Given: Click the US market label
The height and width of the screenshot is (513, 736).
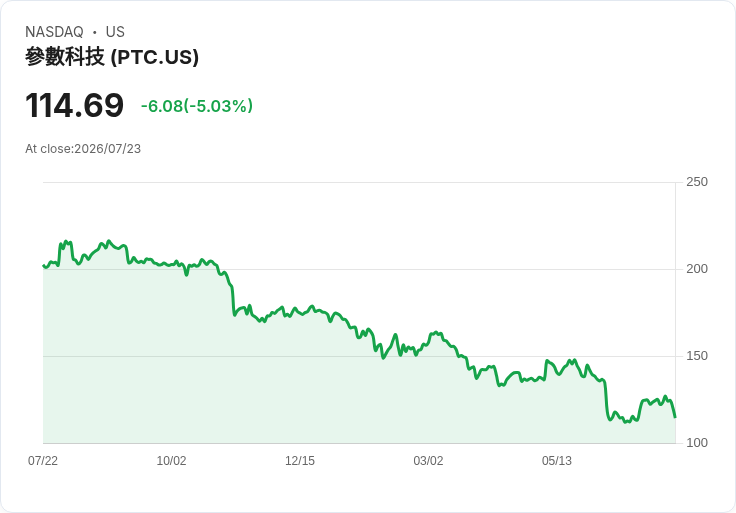Looking at the screenshot, I should [x=115, y=32].
